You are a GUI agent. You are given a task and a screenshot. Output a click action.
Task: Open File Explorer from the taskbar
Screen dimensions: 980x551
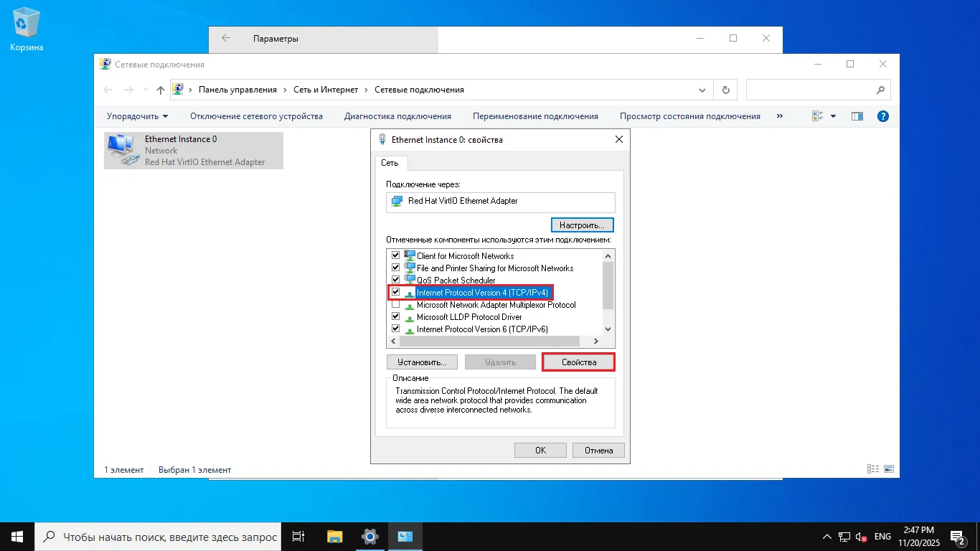334,536
